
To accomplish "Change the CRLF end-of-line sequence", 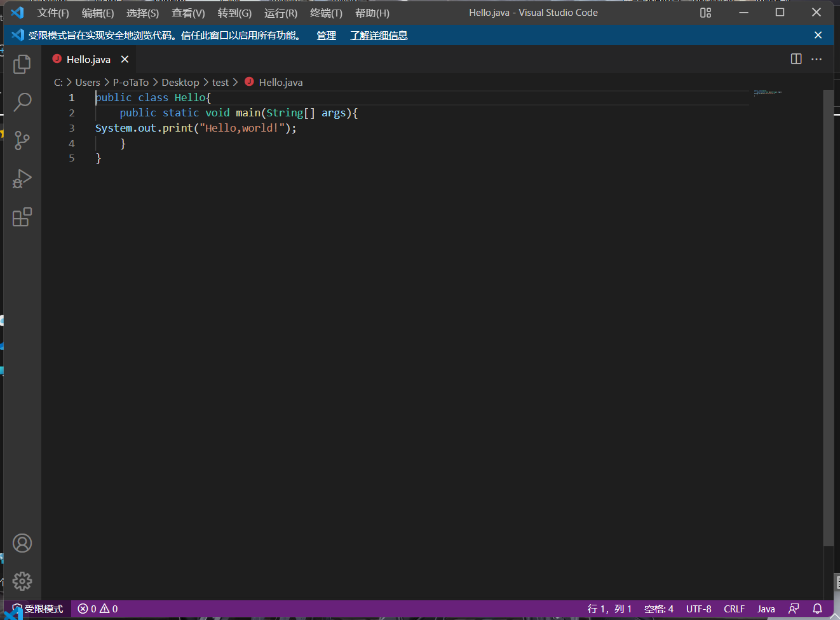I will point(734,609).
